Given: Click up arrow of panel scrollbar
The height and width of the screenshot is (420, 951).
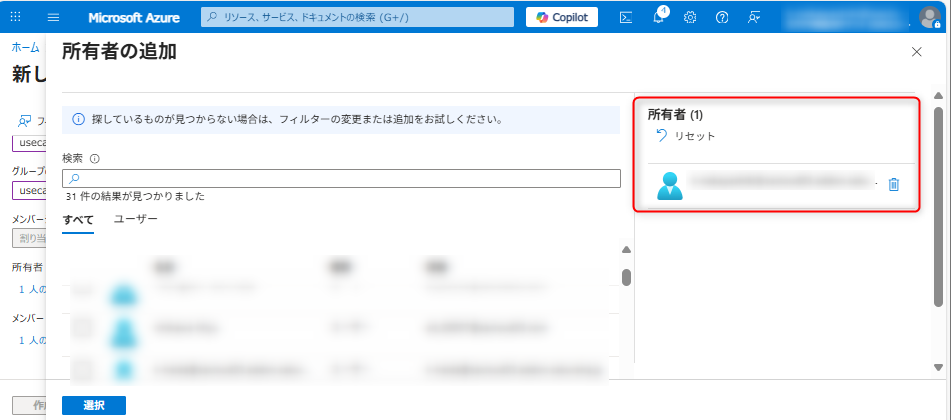Looking at the screenshot, I should click(x=938, y=96).
